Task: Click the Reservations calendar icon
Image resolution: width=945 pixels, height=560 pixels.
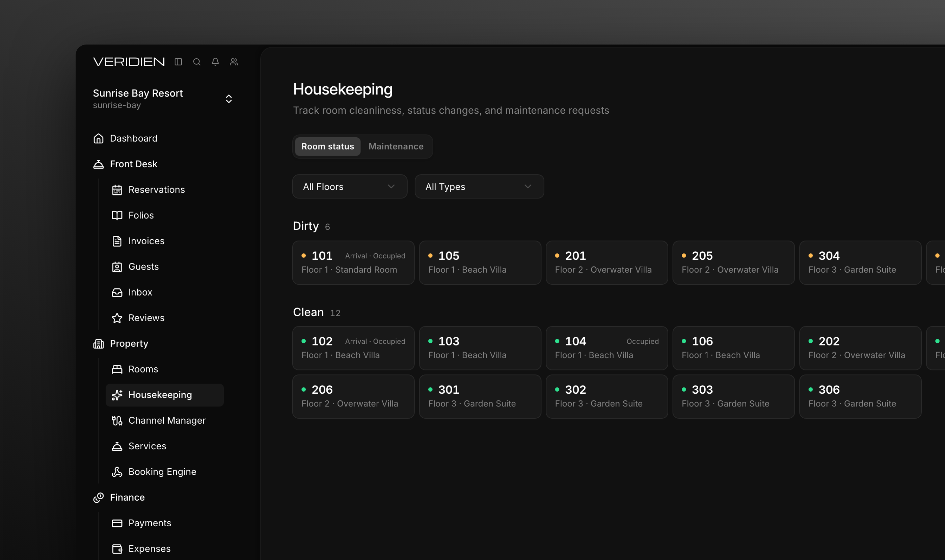Action: (117, 190)
